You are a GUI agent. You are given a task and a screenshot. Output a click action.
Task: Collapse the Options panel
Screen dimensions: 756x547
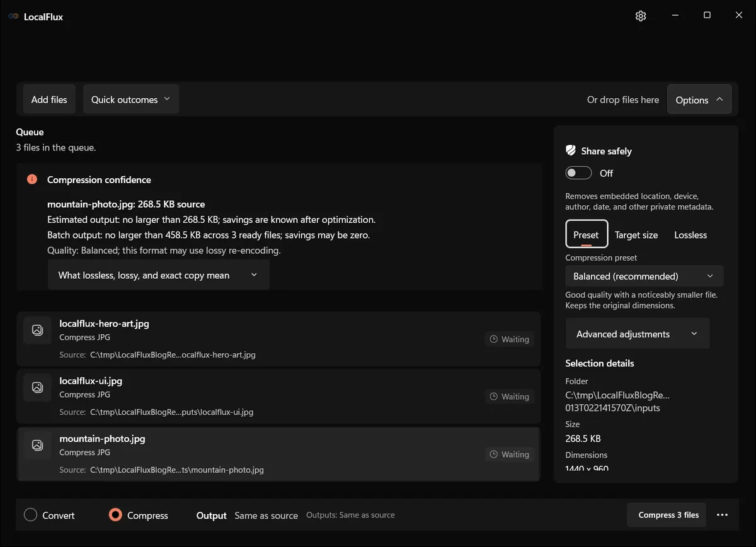coord(699,99)
